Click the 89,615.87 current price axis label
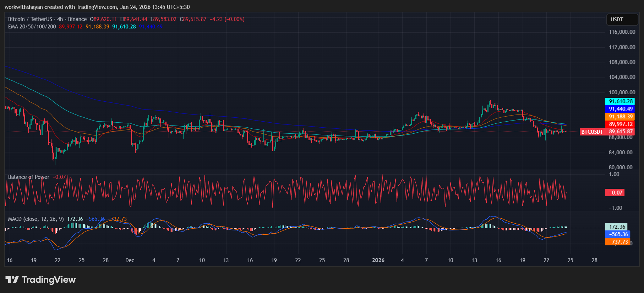Viewport: 644px width, 293px height. (621, 132)
